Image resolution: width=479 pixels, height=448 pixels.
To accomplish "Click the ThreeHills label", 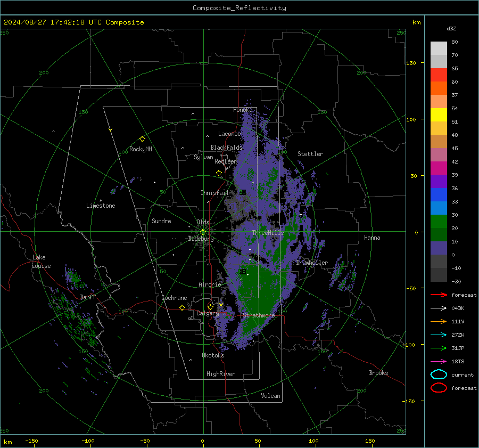I will pyautogui.click(x=268, y=233).
